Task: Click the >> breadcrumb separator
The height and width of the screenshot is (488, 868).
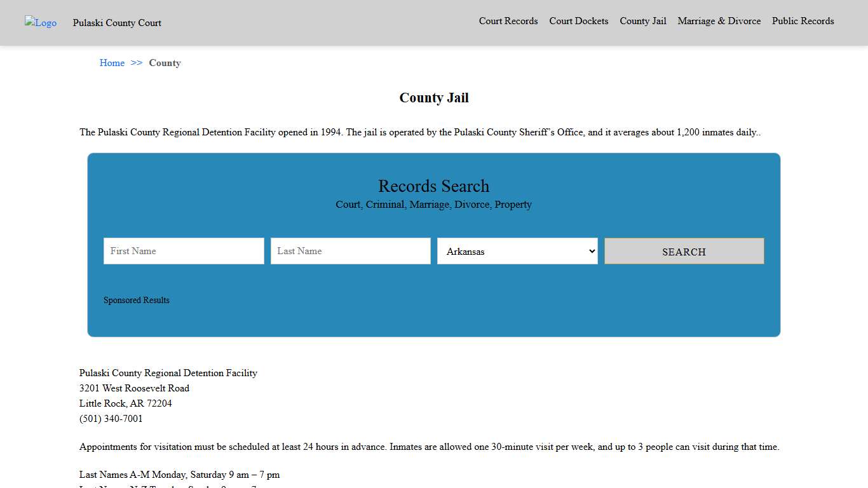Action: [137, 63]
